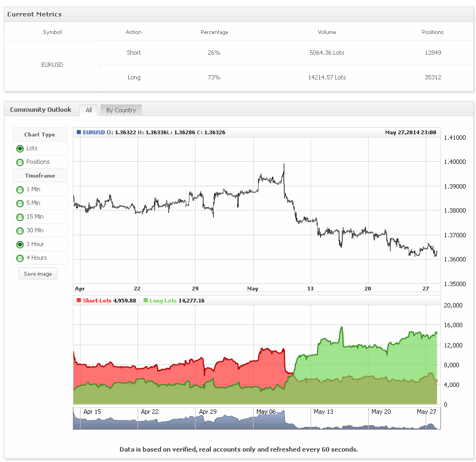Click the 14214.57 Lots volume value
476x462 pixels.
tap(327, 77)
